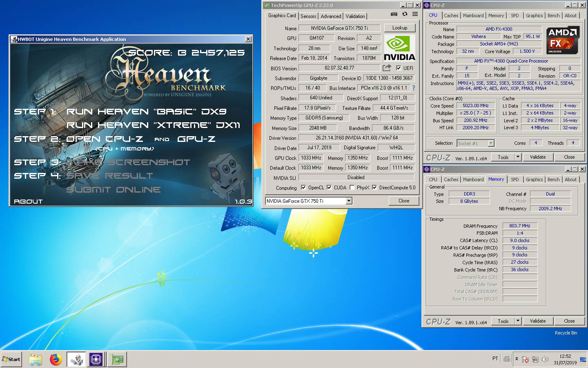
Task: Click the Bus Interface question mark icon
Action: 413,88
